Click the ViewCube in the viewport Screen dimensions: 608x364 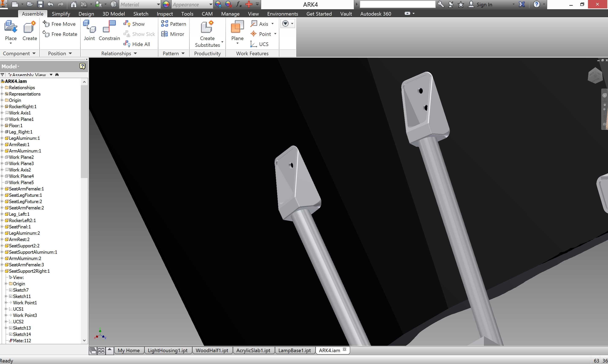tap(595, 75)
